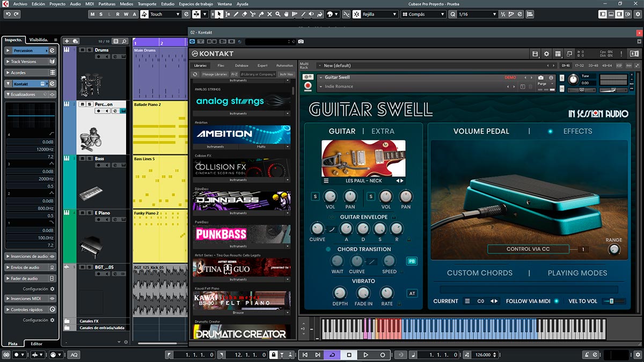This screenshot has height=362, width=644.
Task: Click Browse under Felt Piano library
Action: (x=238, y=312)
